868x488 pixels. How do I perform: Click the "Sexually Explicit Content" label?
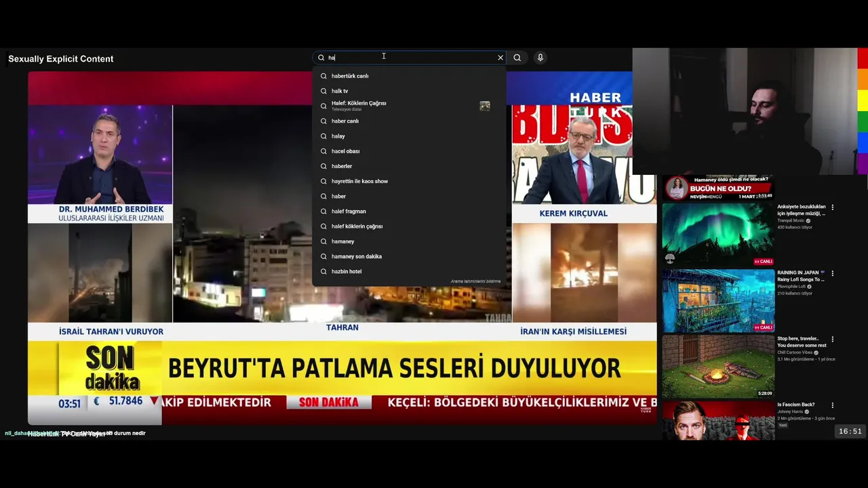point(60,59)
